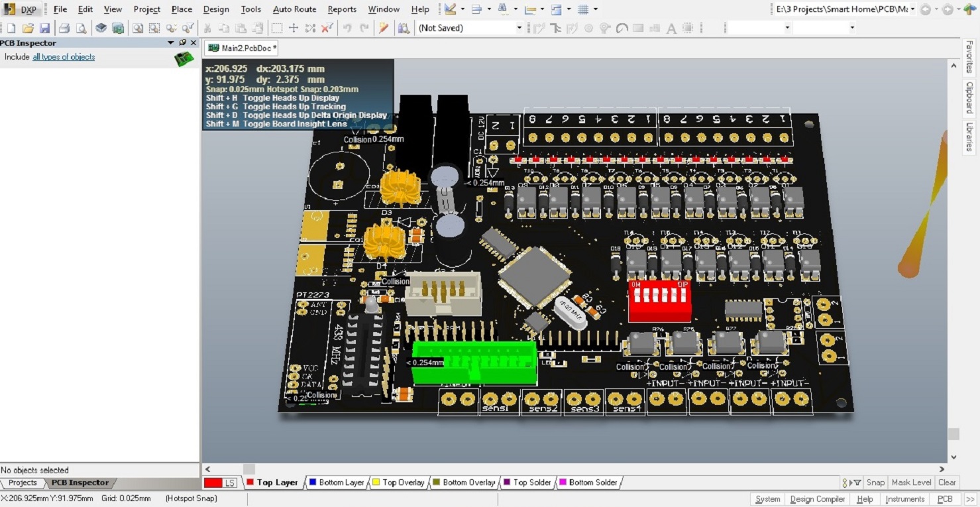Click the Open folder toolbar icon
Viewport: 980px width, 507px height.
pyautogui.click(x=28, y=28)
